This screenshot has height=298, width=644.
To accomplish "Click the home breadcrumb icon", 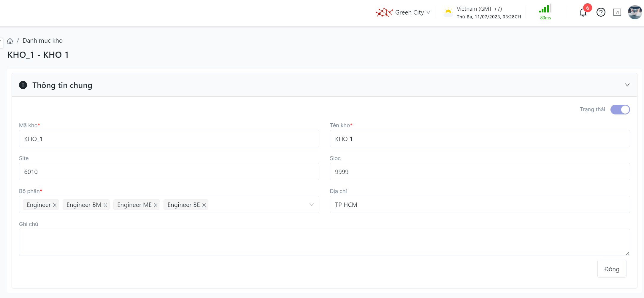I will tap(10, 41).
